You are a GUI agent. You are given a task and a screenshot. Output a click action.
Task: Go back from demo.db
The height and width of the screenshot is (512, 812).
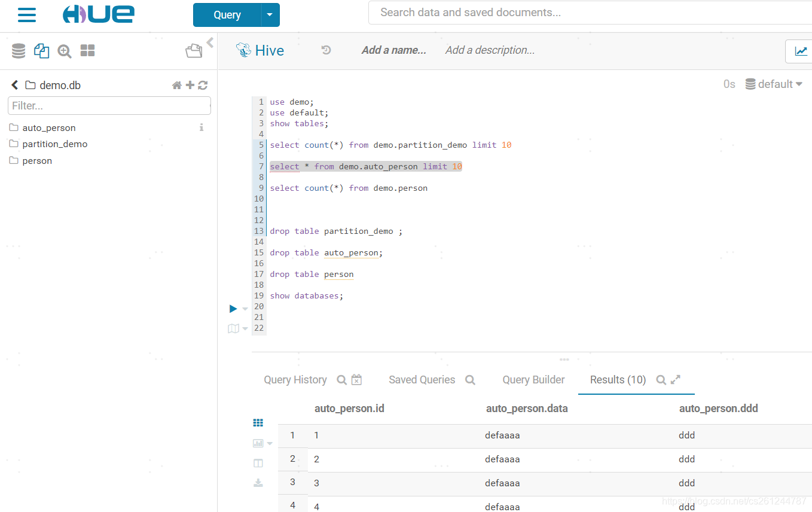coord(15,85)
